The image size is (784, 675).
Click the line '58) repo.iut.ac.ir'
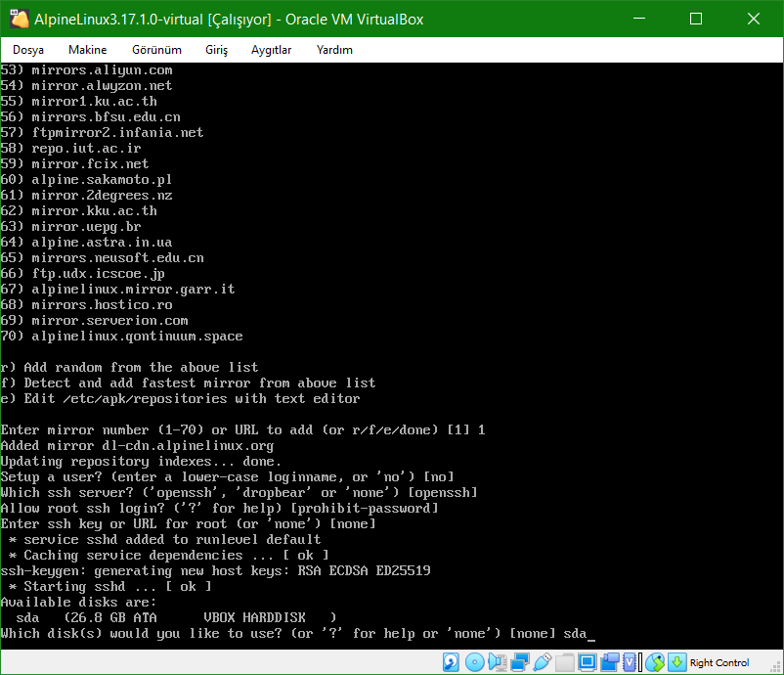tap(71, 148)
